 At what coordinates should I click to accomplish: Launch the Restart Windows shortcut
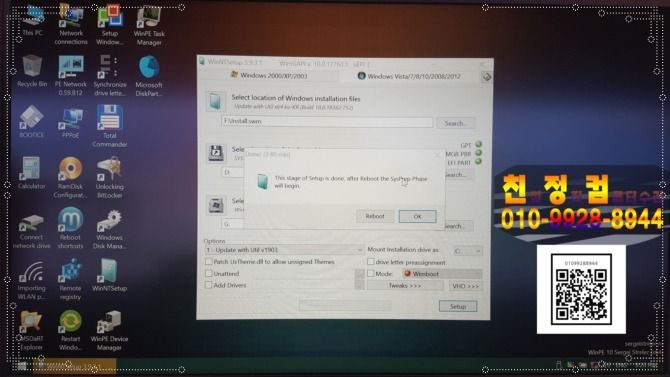pyautogui.click(x=71, y=330)
